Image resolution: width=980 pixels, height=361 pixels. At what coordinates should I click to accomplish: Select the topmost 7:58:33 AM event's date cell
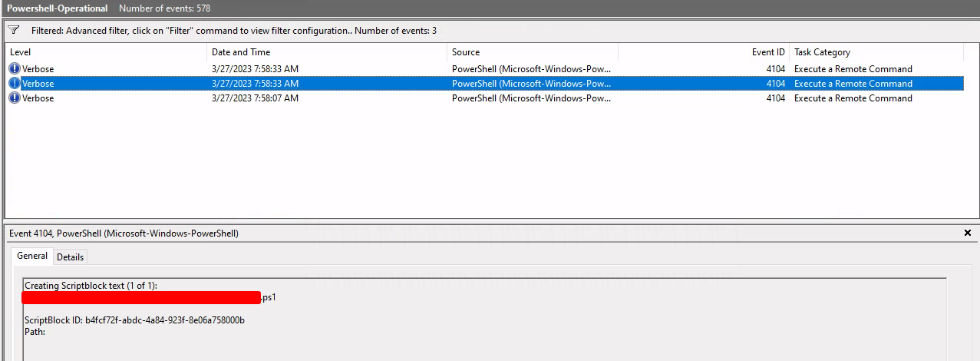coord(255,69)
